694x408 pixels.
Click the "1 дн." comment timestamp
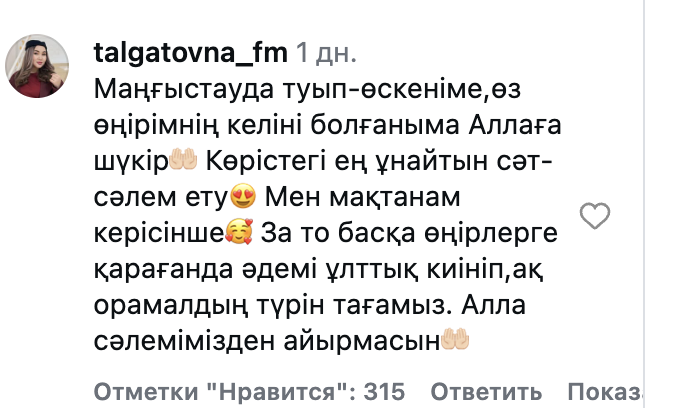click(x=326, y=51)
